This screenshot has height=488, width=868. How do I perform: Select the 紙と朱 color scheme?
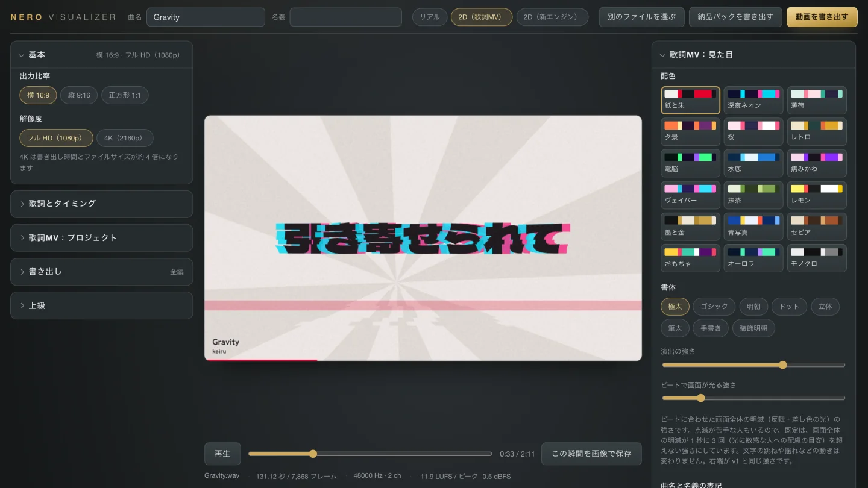(x=690, y=100)
